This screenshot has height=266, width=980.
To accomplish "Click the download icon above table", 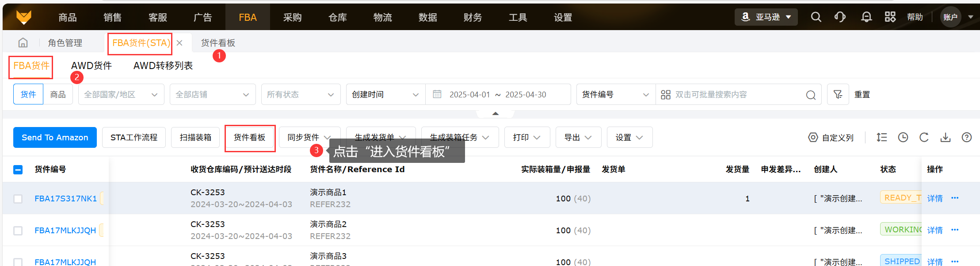I will pyautogui.click(x=946, y=138).
